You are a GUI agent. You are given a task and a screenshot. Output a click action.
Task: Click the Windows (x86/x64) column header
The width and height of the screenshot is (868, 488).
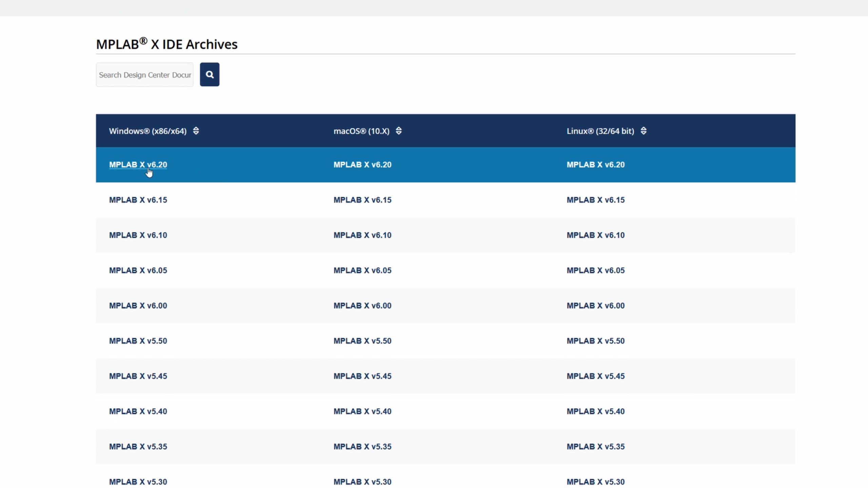pos(148,131)
